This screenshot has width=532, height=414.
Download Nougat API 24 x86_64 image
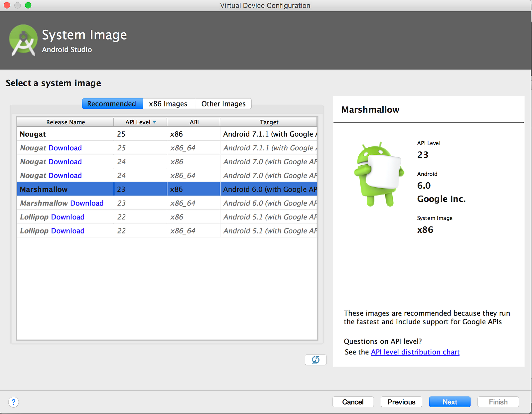pyautogui.click(x=65, y=176)
